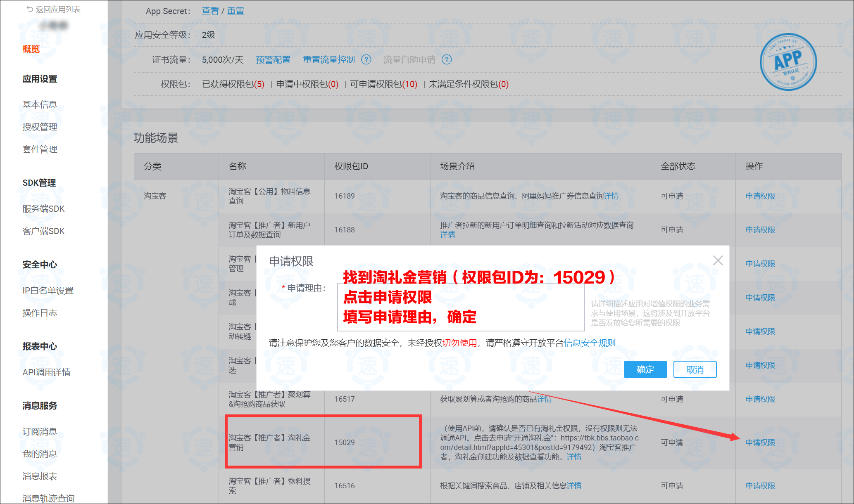
Task: Click 重置 to reset App Secret
Action: tap(236, 11)
